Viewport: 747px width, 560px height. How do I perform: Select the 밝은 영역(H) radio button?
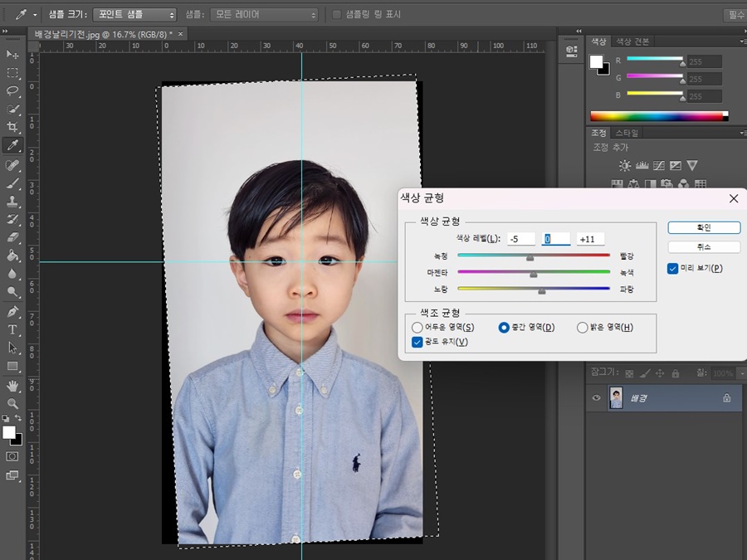(x=582, y=327)
